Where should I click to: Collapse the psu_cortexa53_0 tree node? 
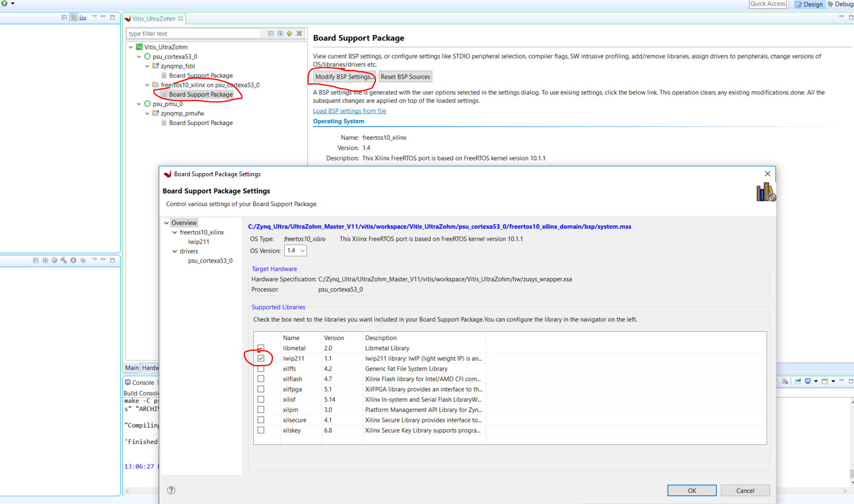coord(139,57)
